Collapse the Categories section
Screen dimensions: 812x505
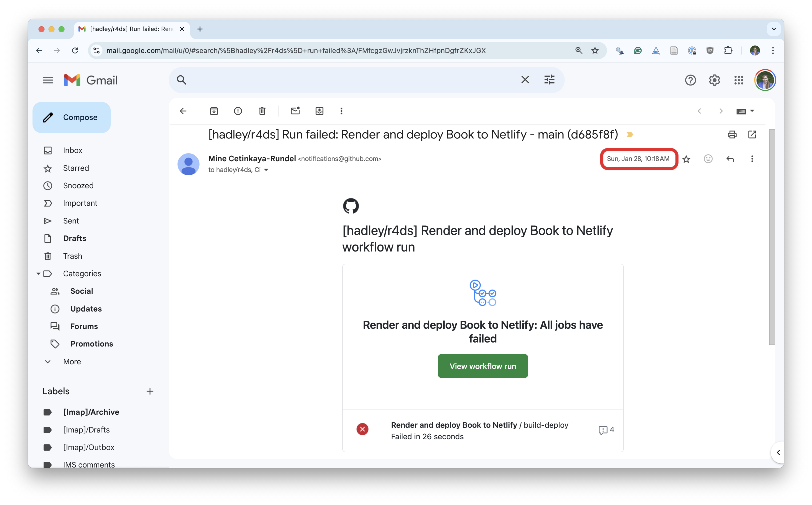(39, 273)
